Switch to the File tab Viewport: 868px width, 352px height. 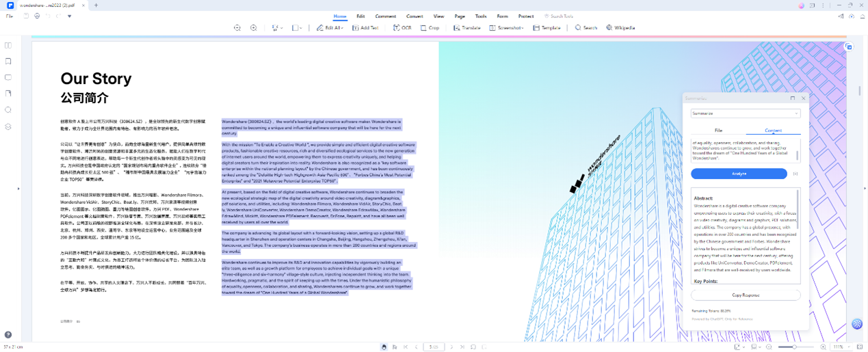[718, 130]
